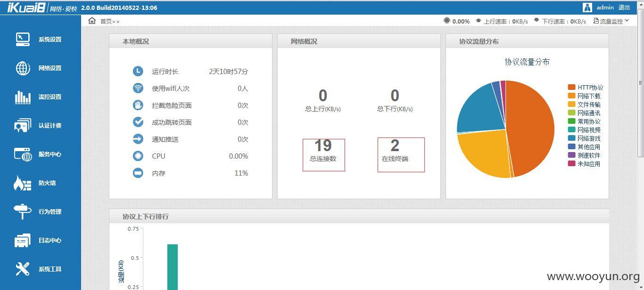Click the 行为管理 signpost icon
This screenshot has width=644, height=290.
tap(23, 212)
